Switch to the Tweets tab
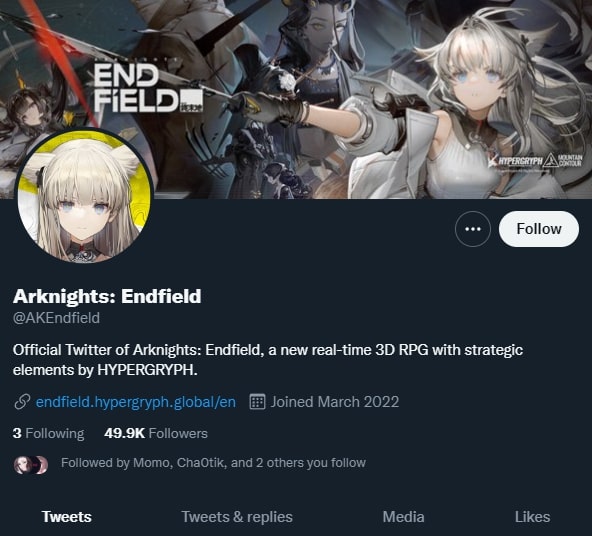The image size is (592, 536). [67, 517]
